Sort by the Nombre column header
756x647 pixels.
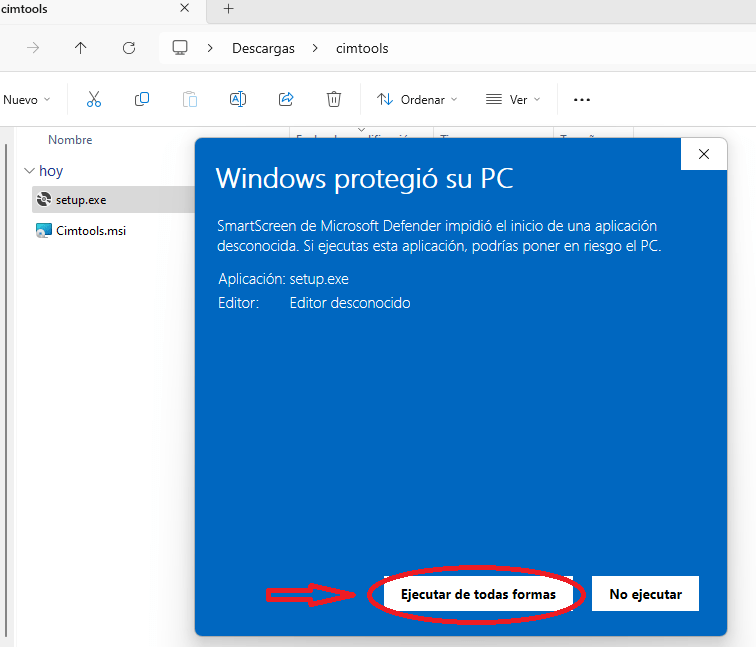click(x=70, y=140)
